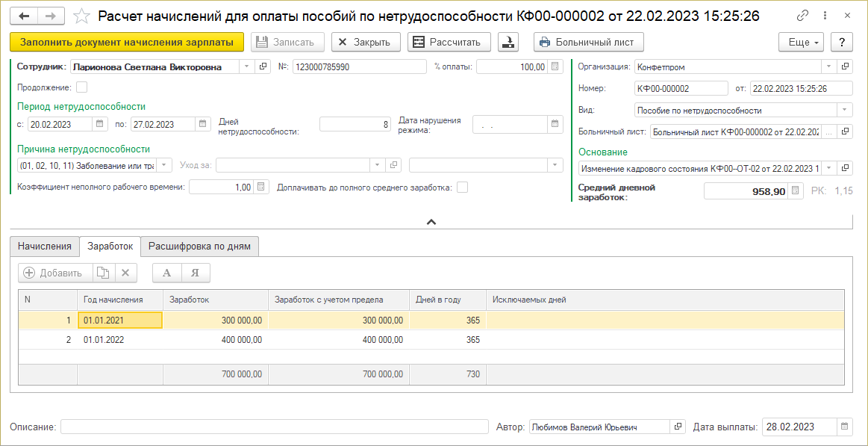Open employee card icon beside Сотрудник field
The image size is (868, 446).
[263, 67]
